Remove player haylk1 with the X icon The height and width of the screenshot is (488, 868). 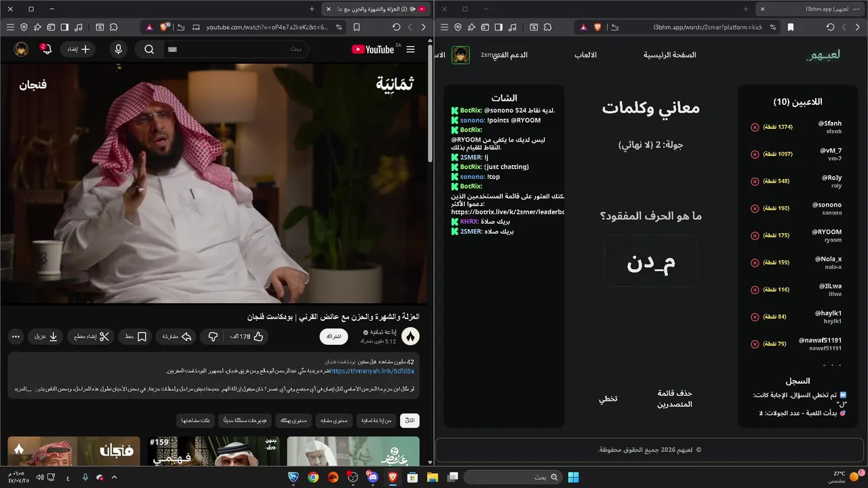[x=755, y=317]
